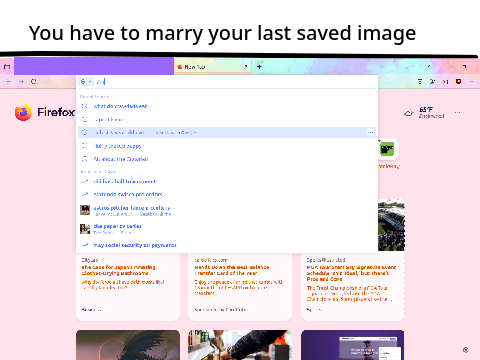Pick recent search 'All about the Crawdad'
Image resolution: width=480 pixels, height=360 pixels.
[227, 159]
